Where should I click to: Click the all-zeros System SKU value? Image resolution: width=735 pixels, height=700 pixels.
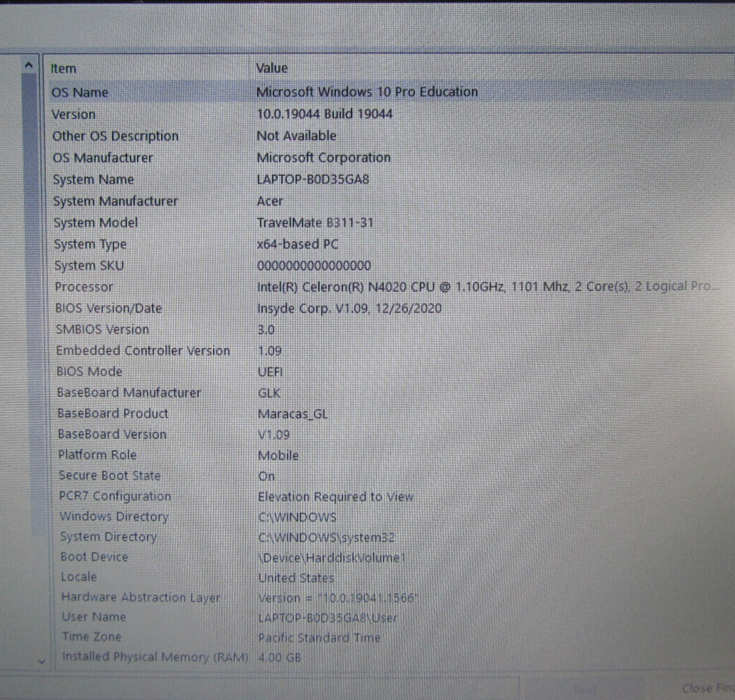314,266
